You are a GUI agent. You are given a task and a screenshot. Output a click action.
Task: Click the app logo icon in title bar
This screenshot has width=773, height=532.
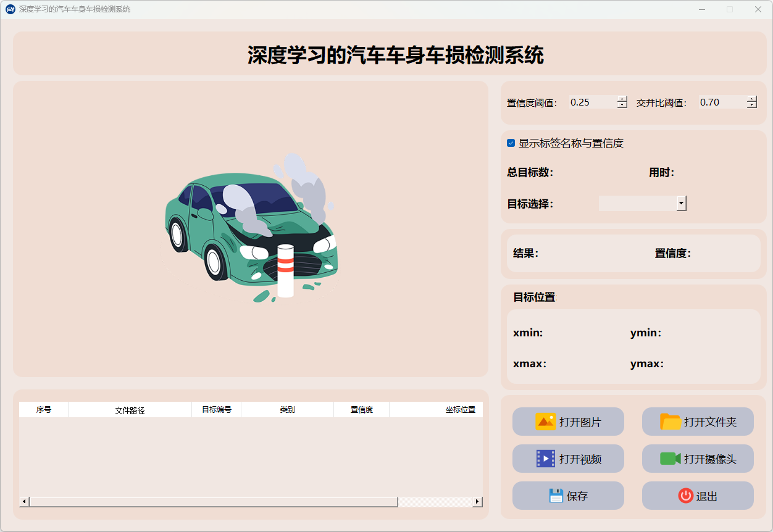pyautogui.click(x=10, y=9)
